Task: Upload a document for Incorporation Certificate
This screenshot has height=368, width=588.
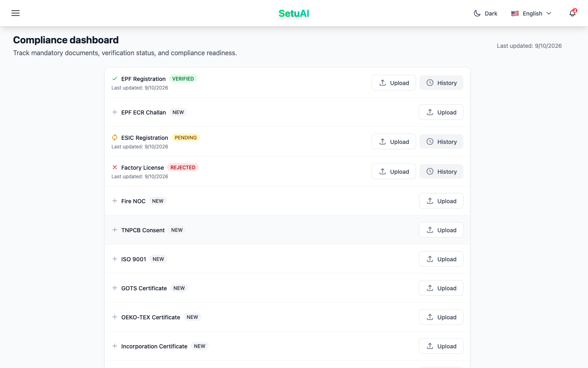Action: [x=441, y=346]
